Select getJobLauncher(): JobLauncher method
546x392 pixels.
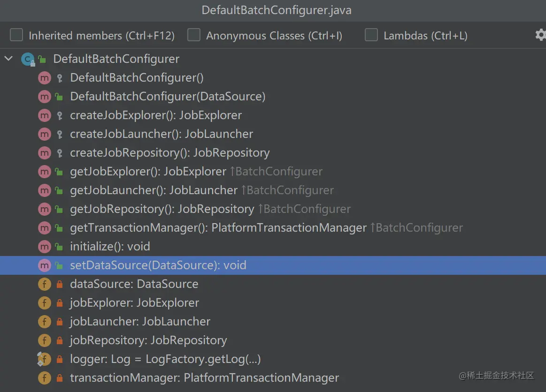coord(273,190)
